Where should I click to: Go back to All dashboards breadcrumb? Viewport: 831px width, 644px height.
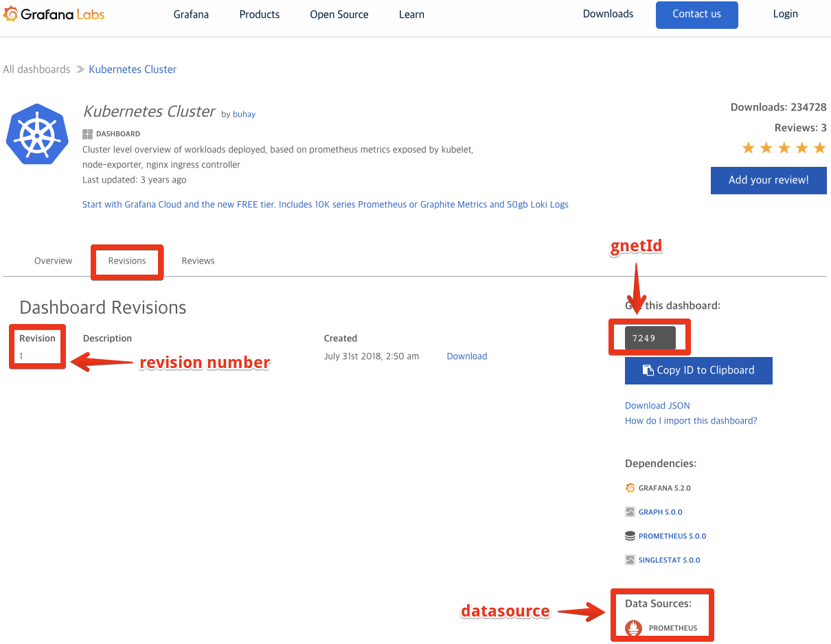(36, 69)
